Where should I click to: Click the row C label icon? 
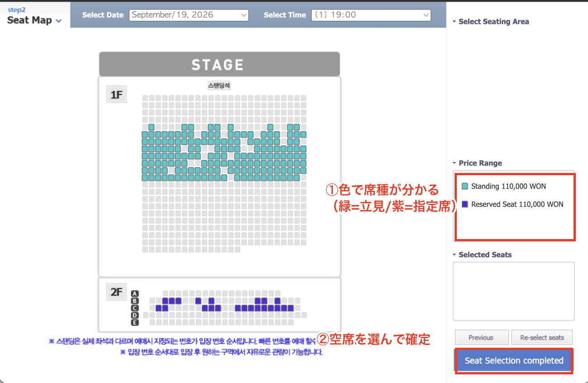[134, 308]
